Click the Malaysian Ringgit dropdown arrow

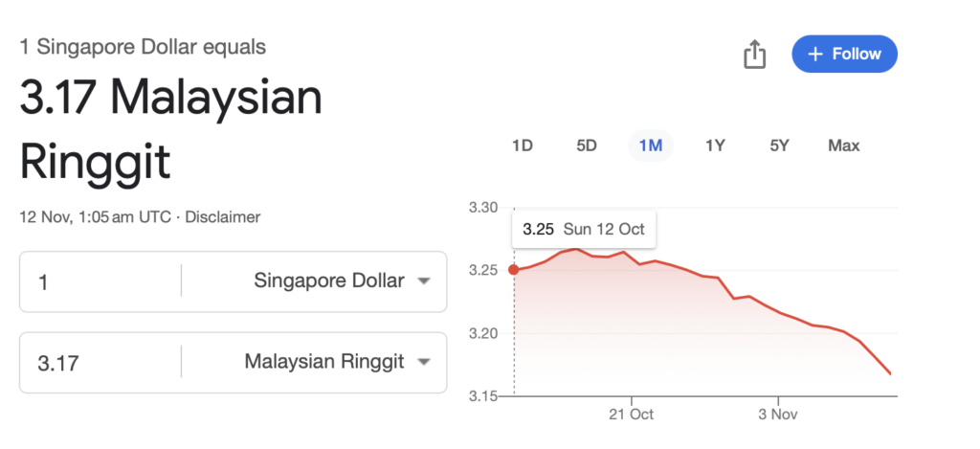tap(424, 363)
